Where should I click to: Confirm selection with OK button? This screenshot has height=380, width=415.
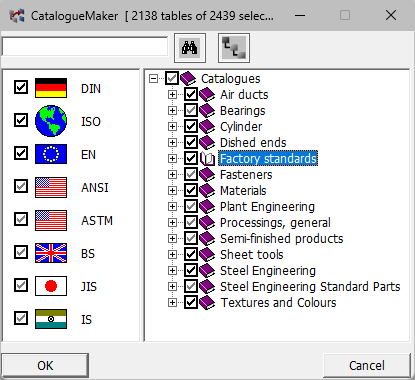(x=45, y=366)
